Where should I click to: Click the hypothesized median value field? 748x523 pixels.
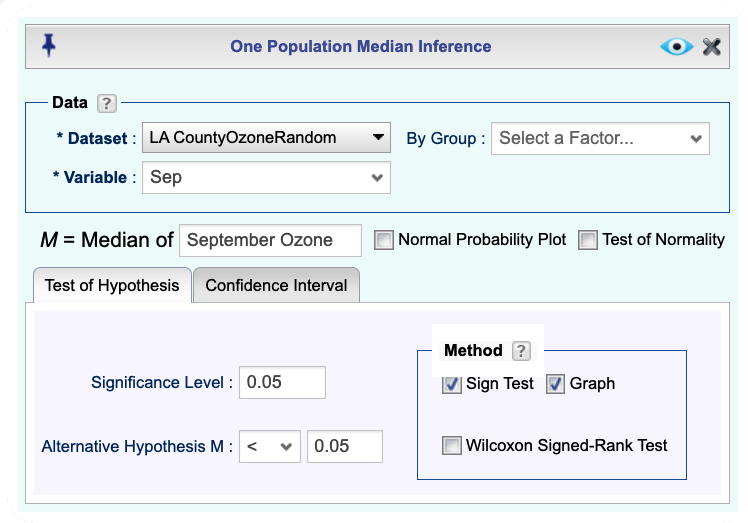(344, 447)
